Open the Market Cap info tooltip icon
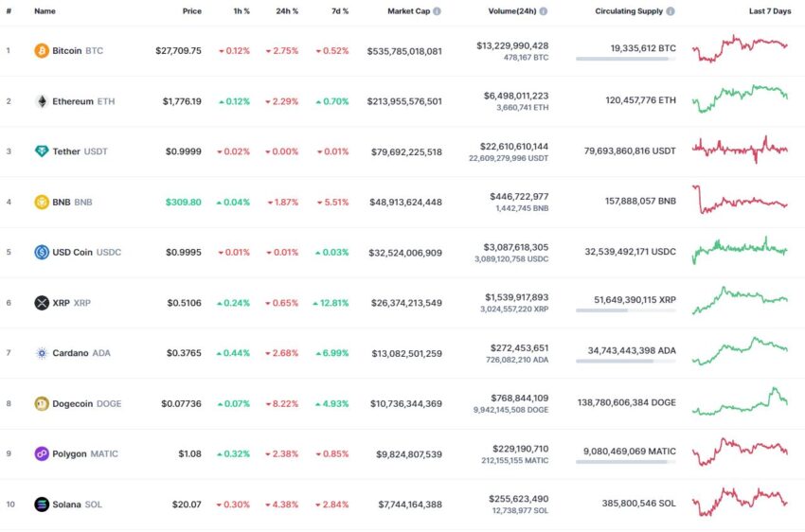The height and width of the screenshot is (532, 805). pos(437,11)
